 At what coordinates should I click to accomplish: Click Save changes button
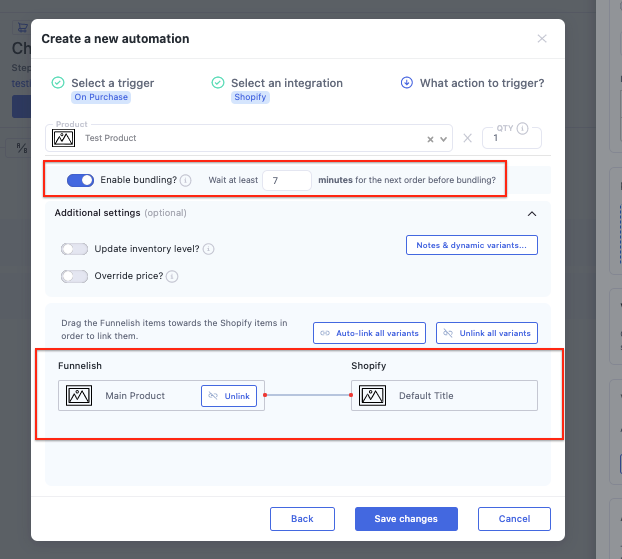(x=406, y=519)
